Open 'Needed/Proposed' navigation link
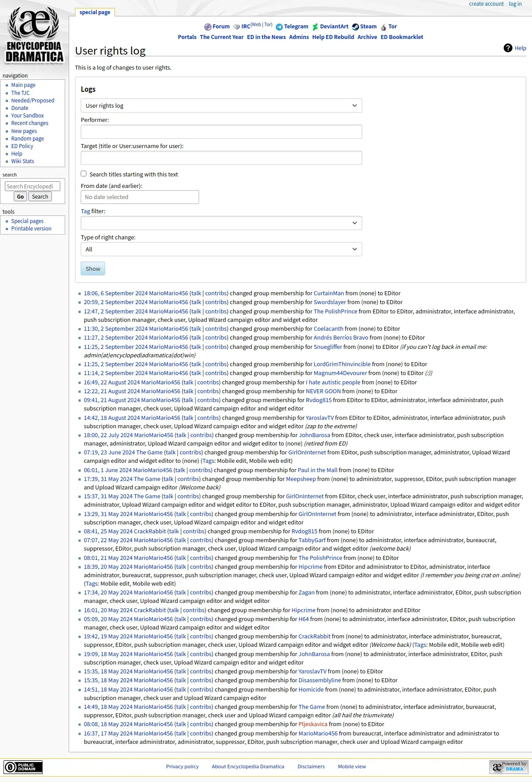This screenshot has width=532, height=782. tap(33, 101)
